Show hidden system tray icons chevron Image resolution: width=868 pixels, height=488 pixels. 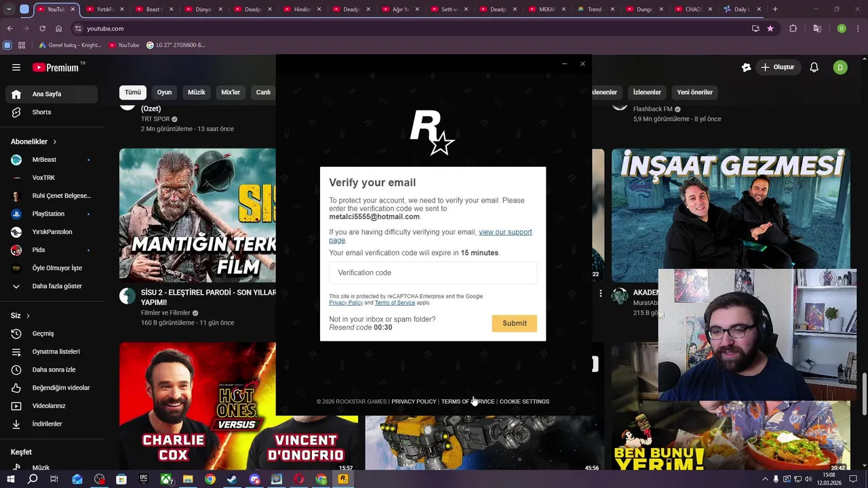766,479
